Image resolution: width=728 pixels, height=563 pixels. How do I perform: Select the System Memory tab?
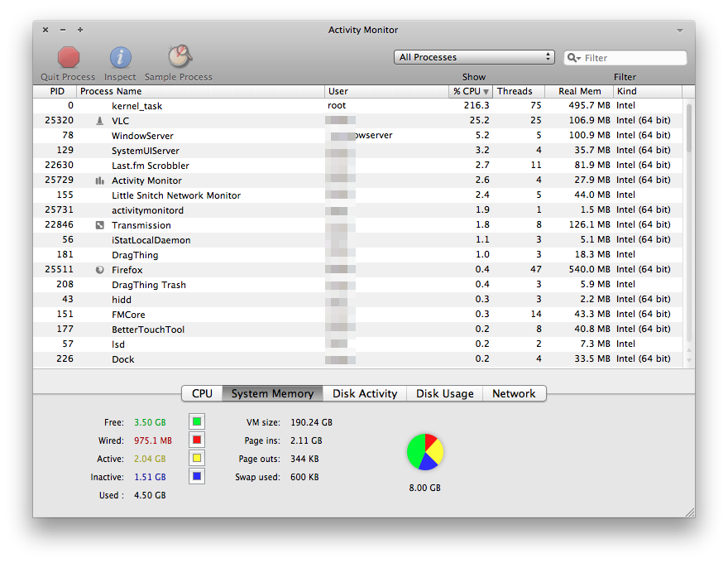(x=272, y=393)
